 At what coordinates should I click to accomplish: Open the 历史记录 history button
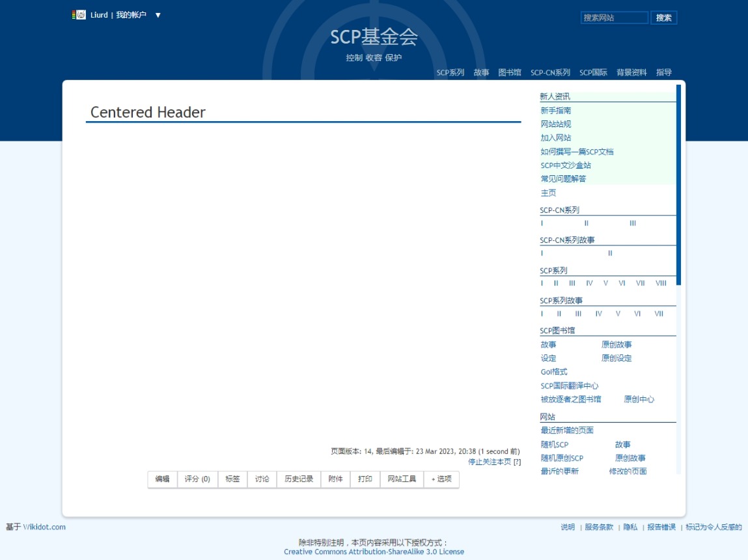[299, 479]
